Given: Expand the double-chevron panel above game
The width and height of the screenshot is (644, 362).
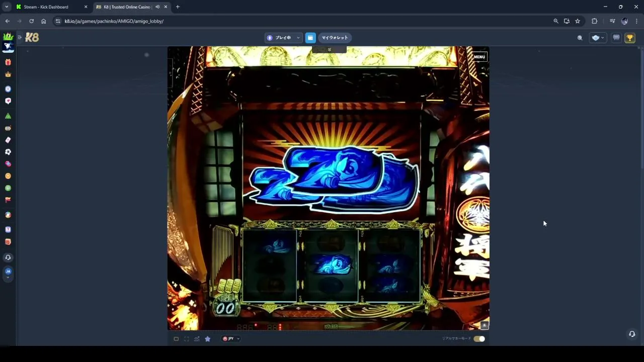Looking at the screenshot, I should pos(329,49).
